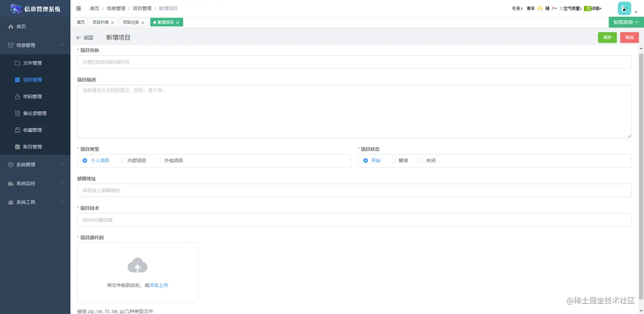Open the 标签选项 dropdown
This screenshot has height=314, width=644.
(626, 22)
